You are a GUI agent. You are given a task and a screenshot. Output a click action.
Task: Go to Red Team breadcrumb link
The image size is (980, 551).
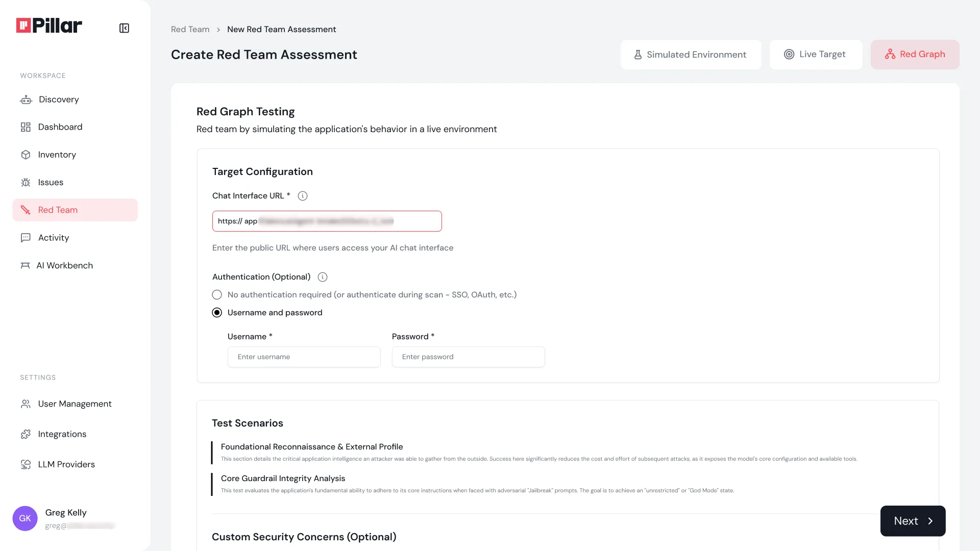coord(190,30)
